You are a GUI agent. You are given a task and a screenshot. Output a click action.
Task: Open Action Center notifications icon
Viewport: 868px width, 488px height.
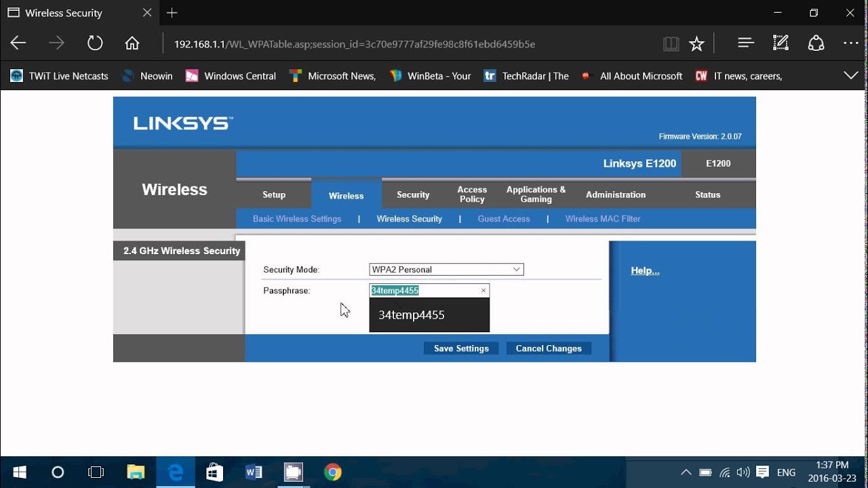tap(762, 472)
